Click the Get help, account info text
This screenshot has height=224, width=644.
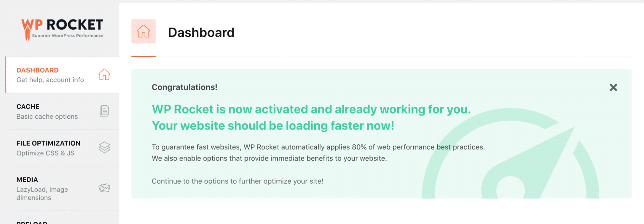tap(50, 80)
